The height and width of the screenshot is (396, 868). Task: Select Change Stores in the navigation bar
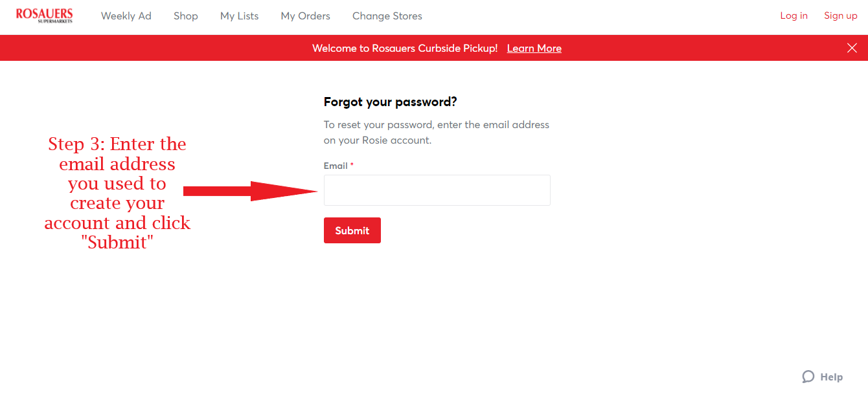(x=387, y=16)
